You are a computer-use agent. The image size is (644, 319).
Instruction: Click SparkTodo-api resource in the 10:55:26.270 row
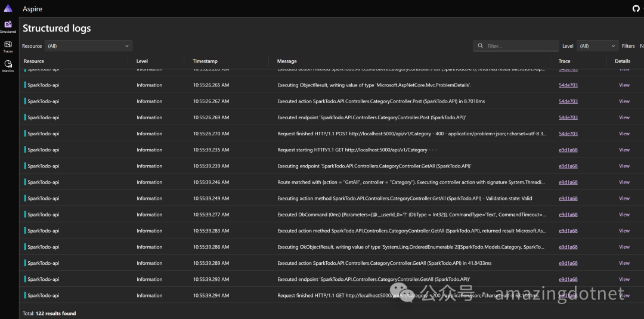[x=43, y=134]
